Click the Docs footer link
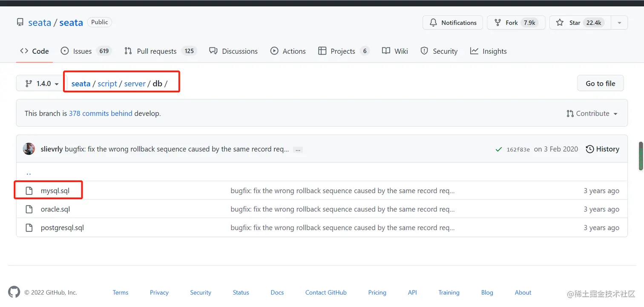The width and height of the screenshot is (644, 307). pyautogui.click(x=277, y=293)
